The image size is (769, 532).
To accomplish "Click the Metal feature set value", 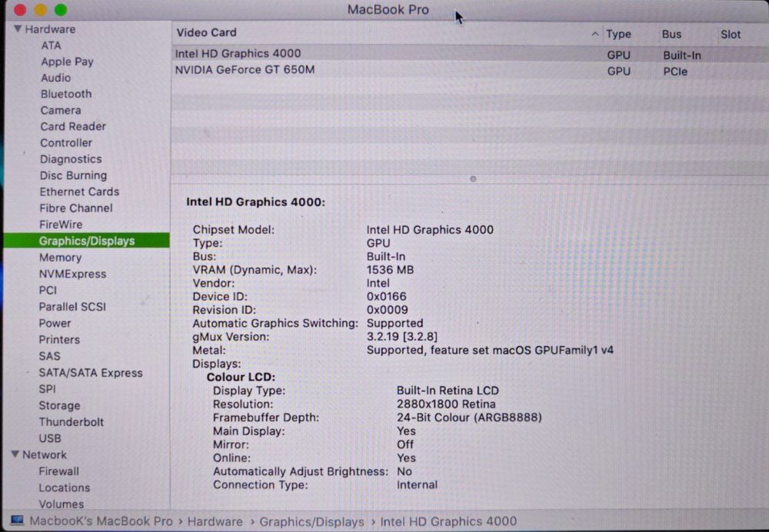I will point(490,350).
